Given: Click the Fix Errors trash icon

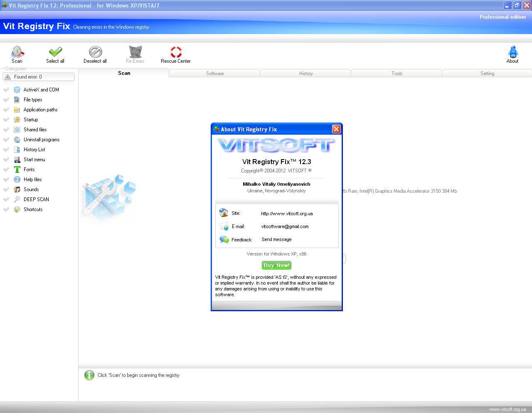Looking at the screenshot, I should tap(135, 52).
